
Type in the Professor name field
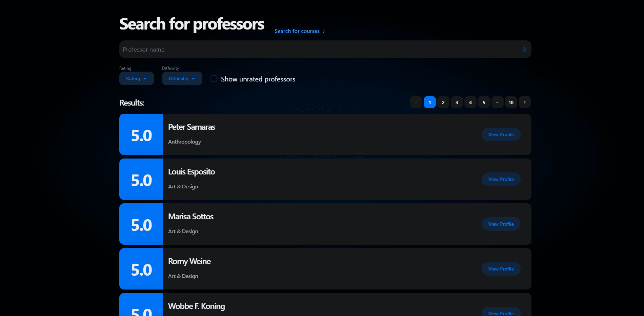click(x=319, y=50)
